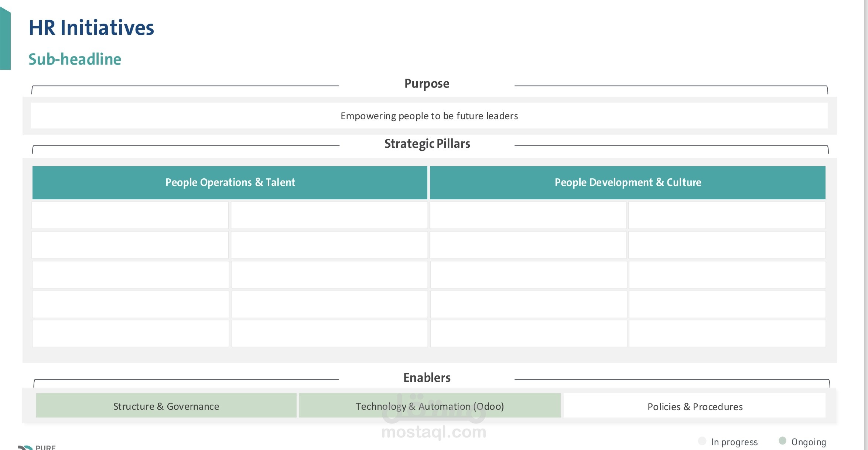Select the Policies & Procedures box
Screen dimensions: 868x450
tap(695, 406)
